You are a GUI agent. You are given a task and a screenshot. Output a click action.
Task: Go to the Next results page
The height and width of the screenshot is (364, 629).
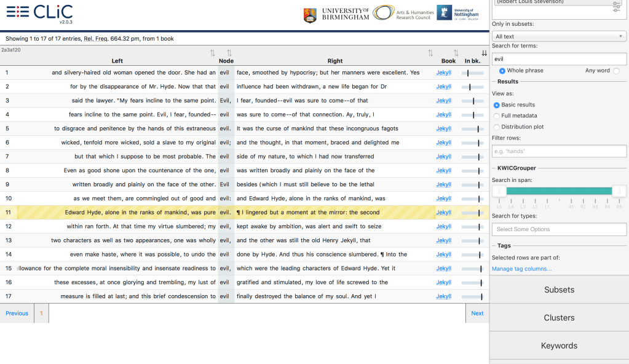pyautogui.click(x=477, y=313)
